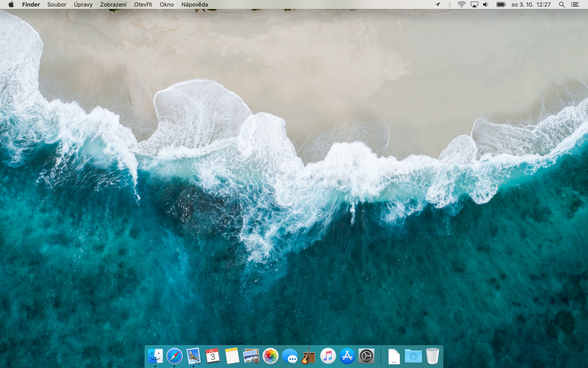Open the Mail app in Dock

click(194, 356)
